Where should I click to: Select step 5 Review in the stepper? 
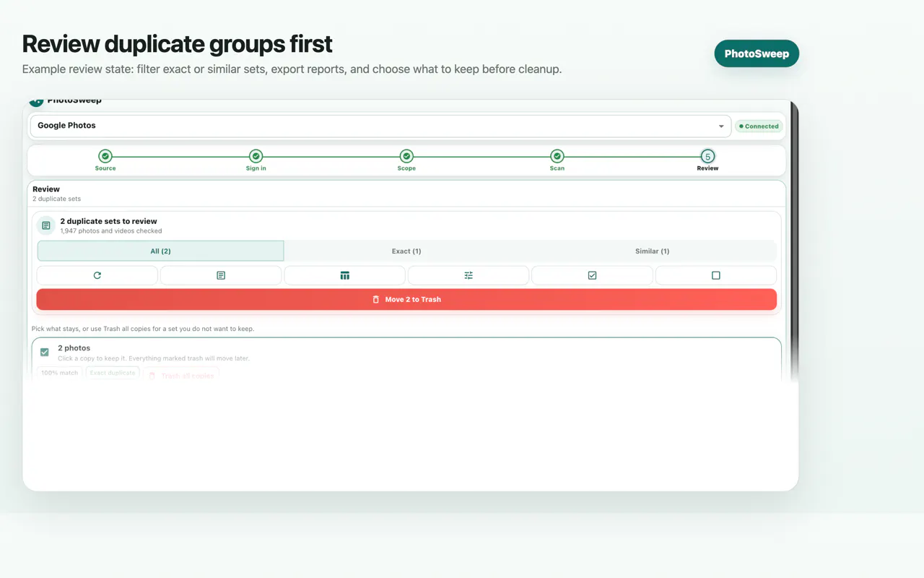(x=707, y=160)
